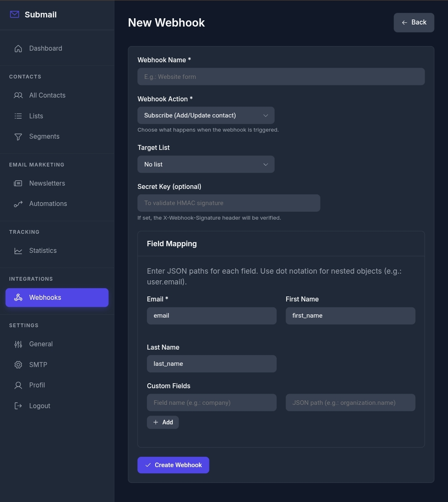Viewport: 448px width, 502px height.
Task: Click the custom JSON path input
Action: 351,403
